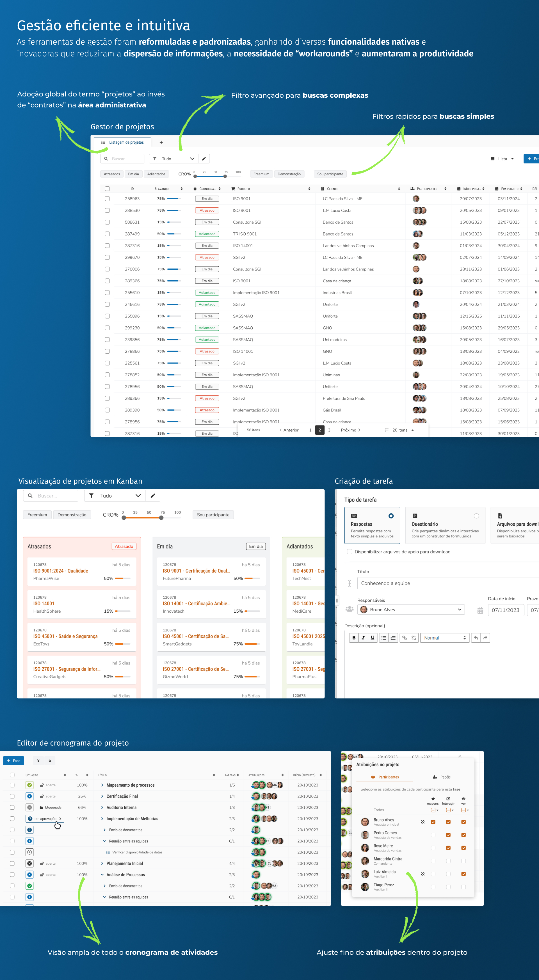
Task: Click the play status icon for Certificação Final
Action: (x=30, y=796)
